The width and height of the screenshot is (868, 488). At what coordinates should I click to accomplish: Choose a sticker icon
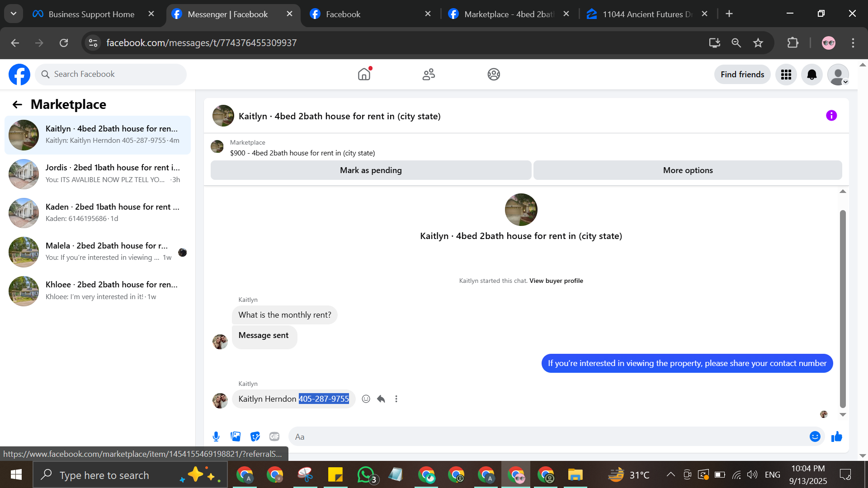(x=255, y=436)
